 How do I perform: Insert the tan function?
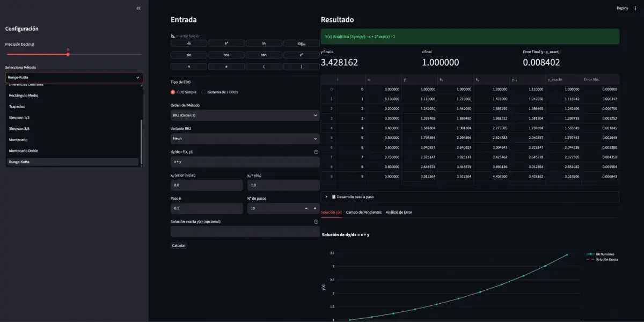tap(264, 55)
